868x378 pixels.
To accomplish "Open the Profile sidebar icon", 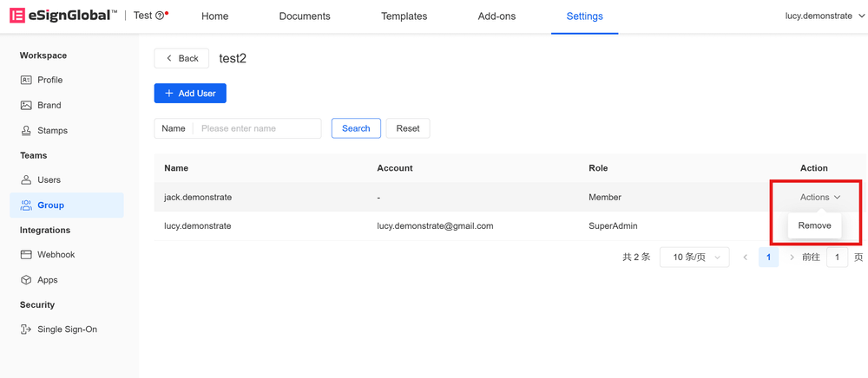I will pos(26,80).
